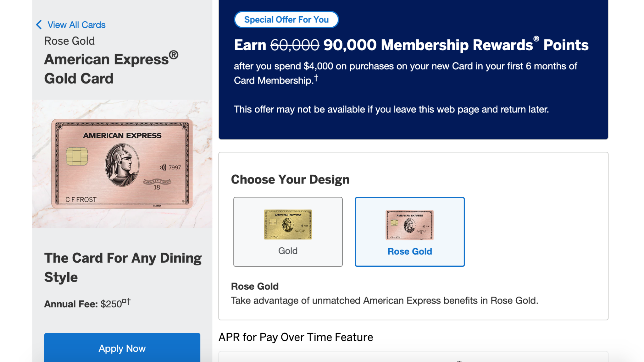This screenshot has height=362, width=644.
Task: Click the Special Offer For You badge
Action: point(286,19)
